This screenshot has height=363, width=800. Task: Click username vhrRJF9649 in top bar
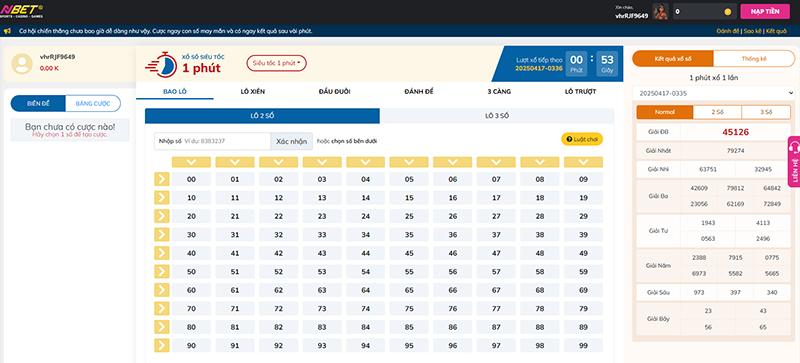(x=632, y=16)
